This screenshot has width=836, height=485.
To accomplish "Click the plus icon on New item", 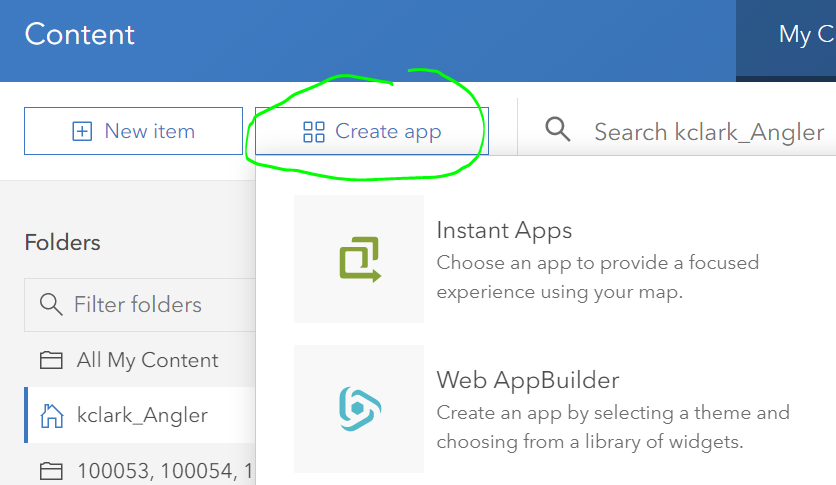I will pyautogui.click(x=82, y=131).
